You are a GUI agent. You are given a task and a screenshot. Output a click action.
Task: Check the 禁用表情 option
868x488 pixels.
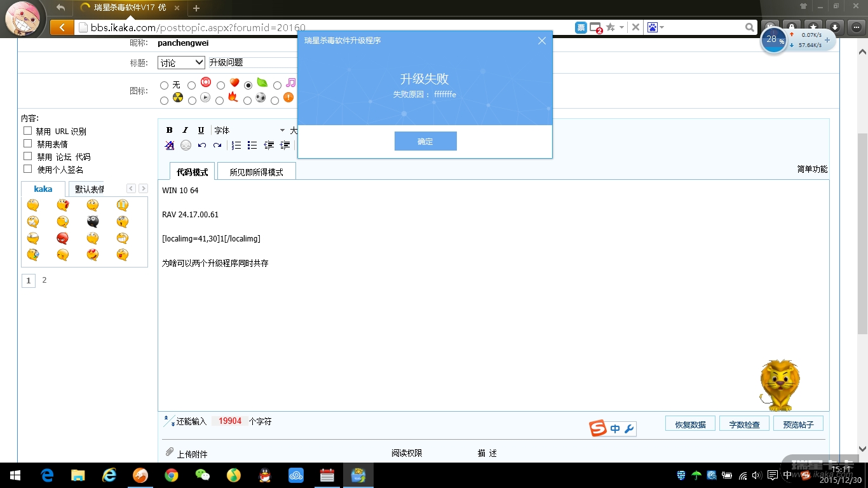[x=27, y=144]
